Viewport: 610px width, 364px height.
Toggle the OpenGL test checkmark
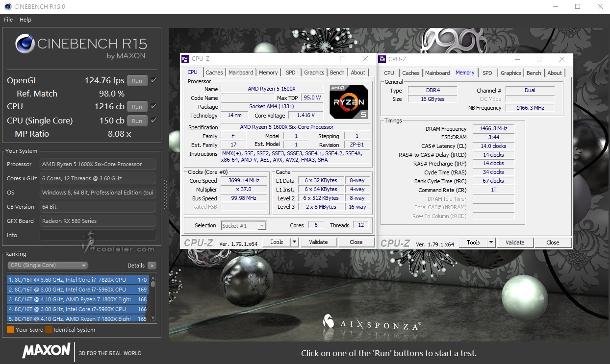pos(153,80)
